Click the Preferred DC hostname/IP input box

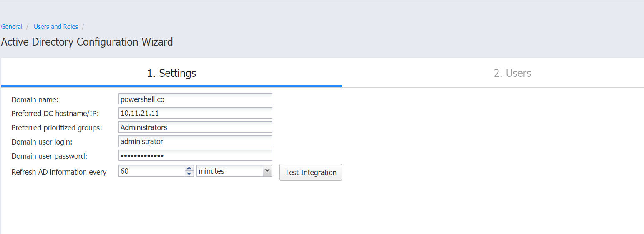[x=195, y=113]
